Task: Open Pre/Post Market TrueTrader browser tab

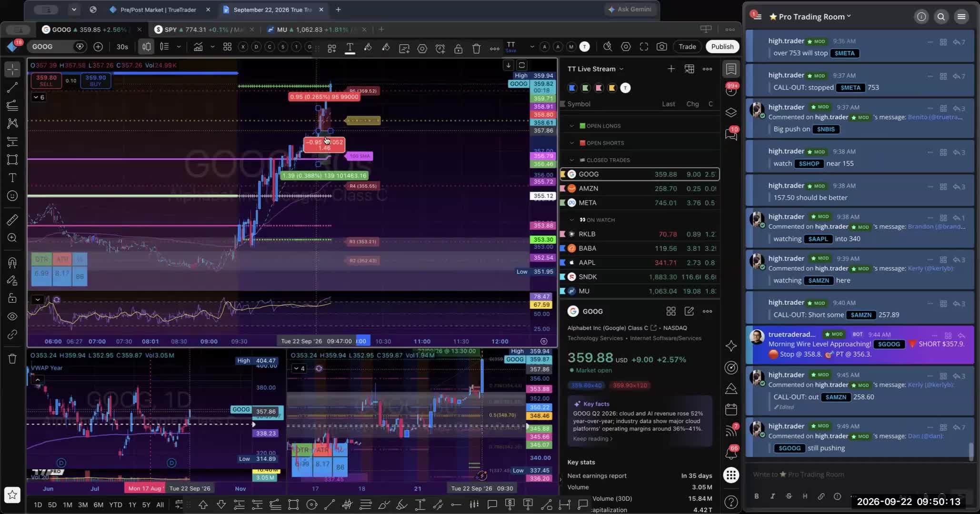Action: 158,10
